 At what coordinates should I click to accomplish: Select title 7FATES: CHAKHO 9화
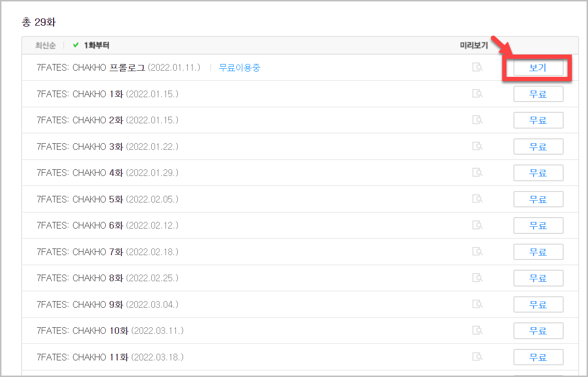pyautogui.click(x=80, y=304)
